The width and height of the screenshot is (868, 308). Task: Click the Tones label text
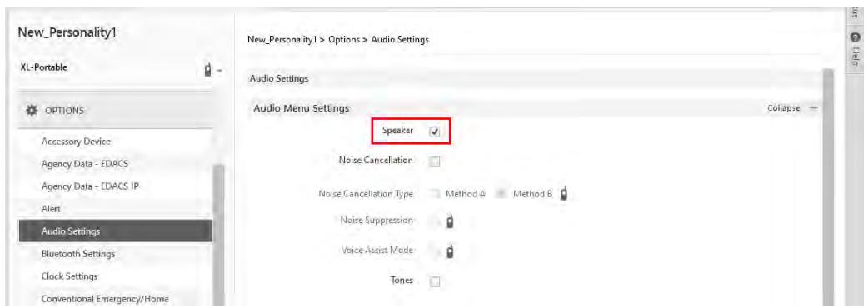pos(402,281)
